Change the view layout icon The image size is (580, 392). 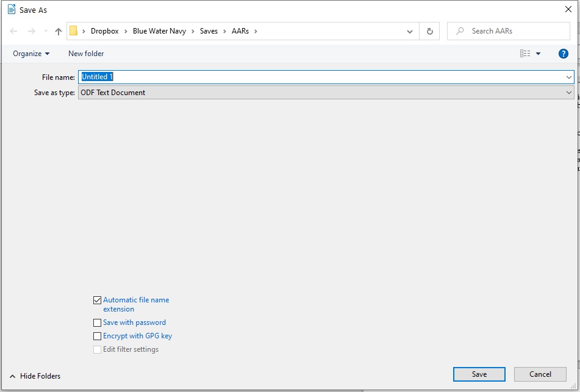(525, 54)
